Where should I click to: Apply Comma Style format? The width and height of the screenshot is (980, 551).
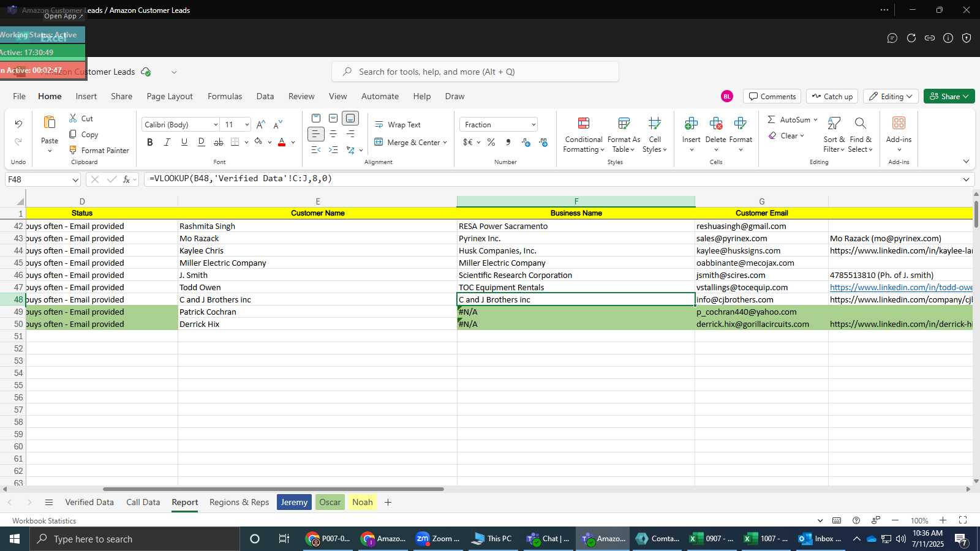coord(508,142)
